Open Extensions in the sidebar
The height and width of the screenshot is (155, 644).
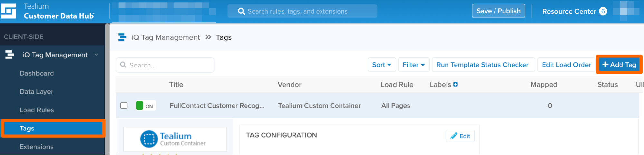[x=36, y=147]
